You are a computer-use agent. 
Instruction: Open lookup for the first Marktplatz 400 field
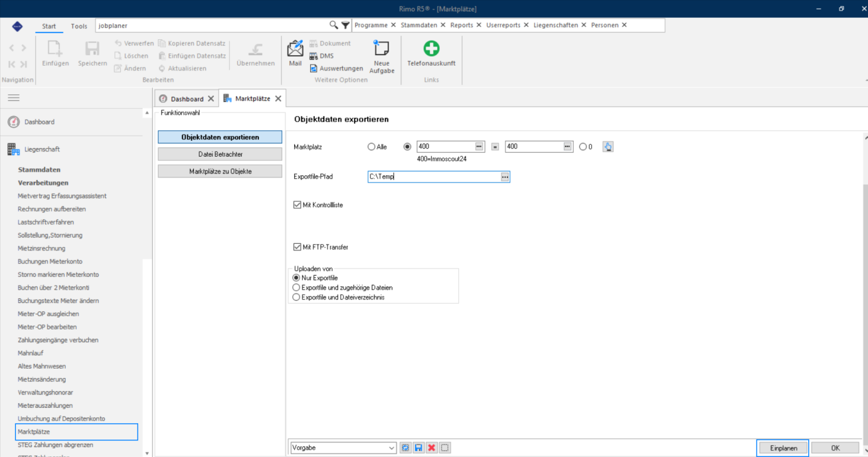(x=479, y=147)
